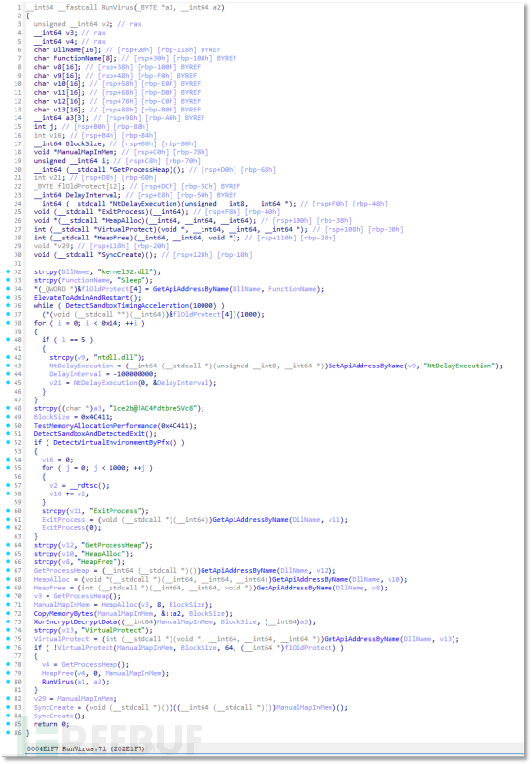The height and width of the screenshot is (764, 532).
Task: Click the status bar address 0004E1F7 RunVirus:71
Action: click(x=85, y=748)
